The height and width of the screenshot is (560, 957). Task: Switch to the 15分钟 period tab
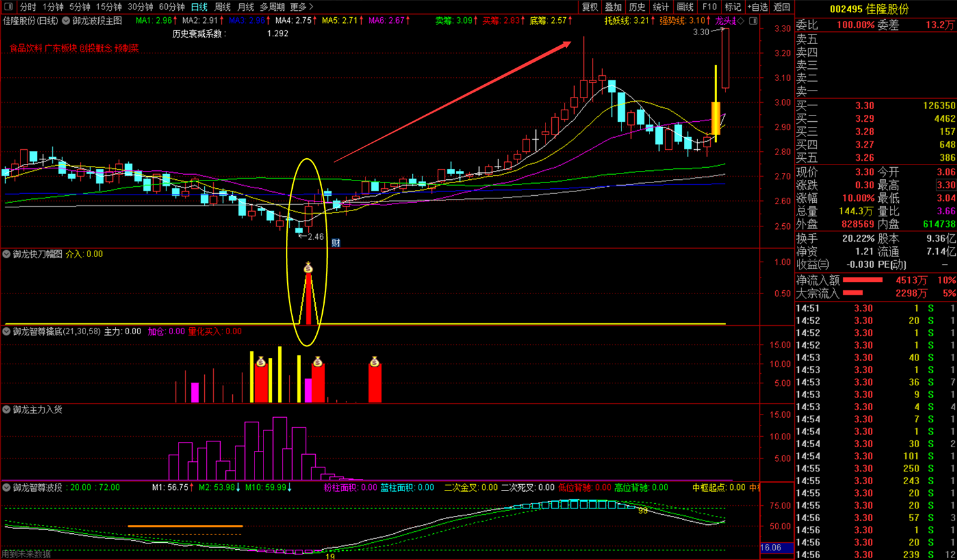tap(109, 7)
